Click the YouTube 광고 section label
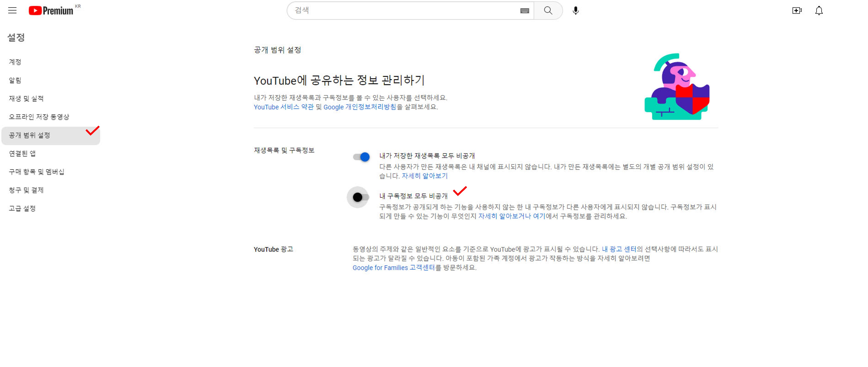868x367 pixels. [273, 249]
